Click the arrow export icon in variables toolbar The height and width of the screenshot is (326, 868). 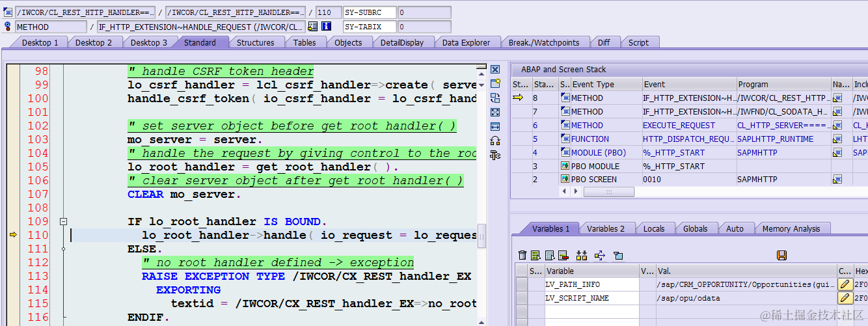(600, 255)
